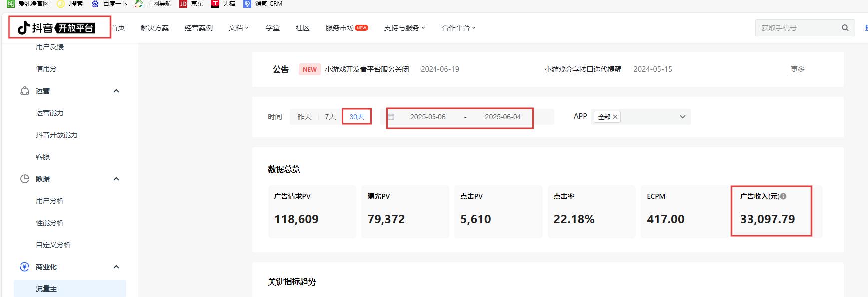Click the search magnifier icon
868x297 pixels.
point(845,28)
